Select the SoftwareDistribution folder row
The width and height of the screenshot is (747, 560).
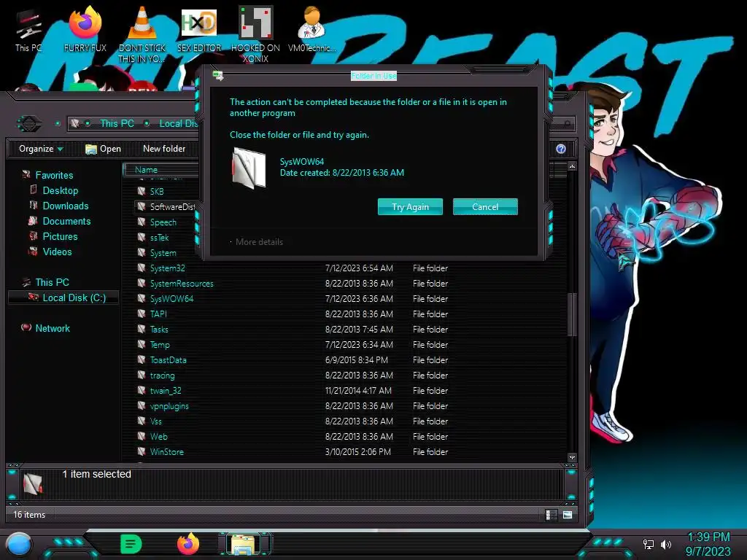point(167,206)
